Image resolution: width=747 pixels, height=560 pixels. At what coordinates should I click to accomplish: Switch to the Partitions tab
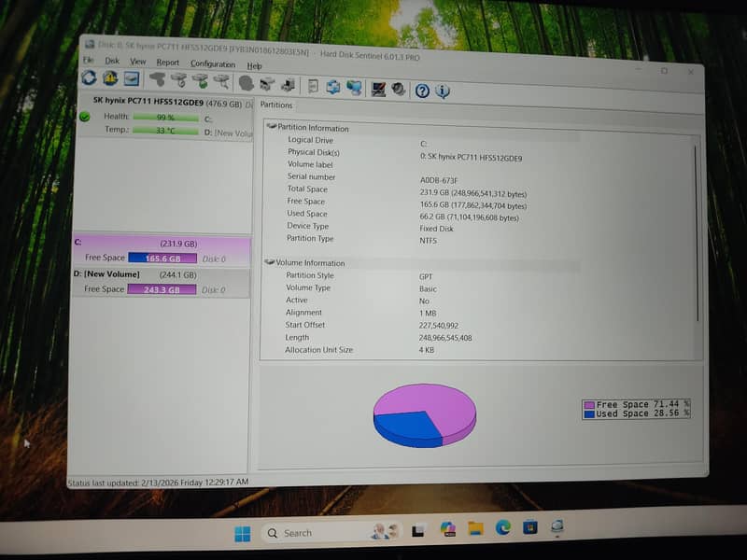276,105
